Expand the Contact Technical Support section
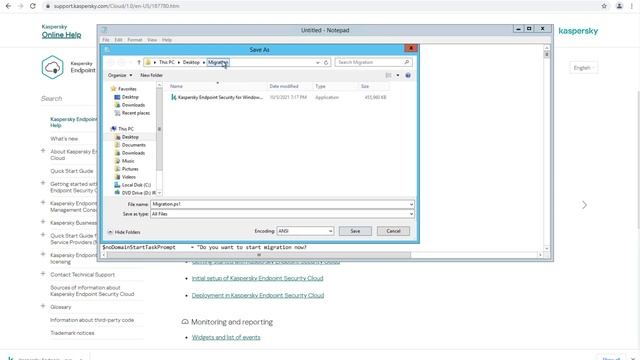The width and height of the screenshot is (640, 360). (x=43, y=274)
